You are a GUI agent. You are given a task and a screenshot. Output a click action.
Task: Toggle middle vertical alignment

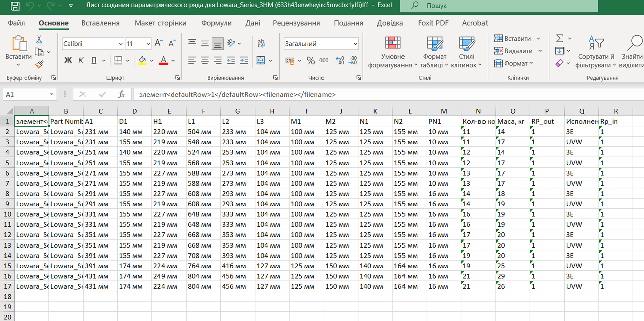205,43
